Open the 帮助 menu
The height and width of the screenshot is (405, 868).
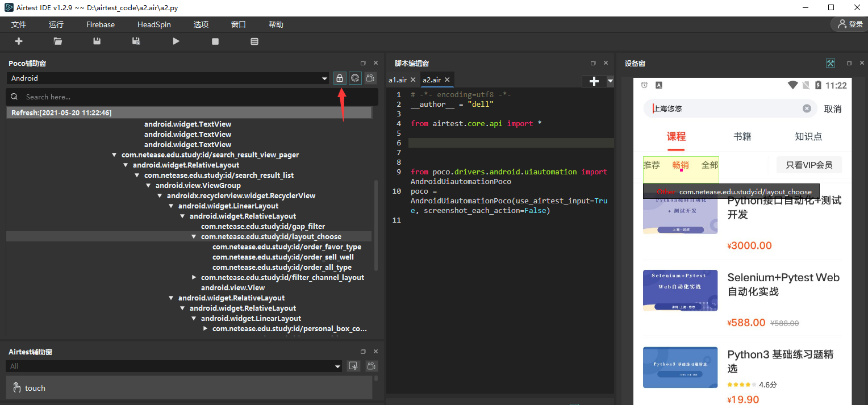[x=276, y=24]
